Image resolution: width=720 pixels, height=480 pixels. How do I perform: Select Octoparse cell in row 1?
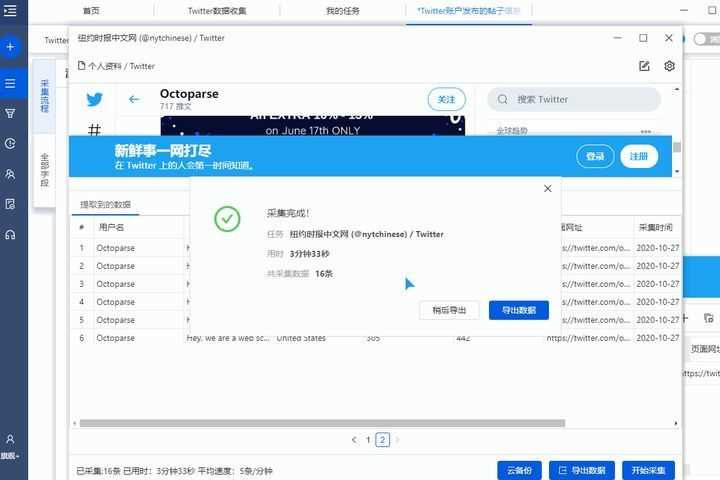pyautogui.click(x=116, y=248)
